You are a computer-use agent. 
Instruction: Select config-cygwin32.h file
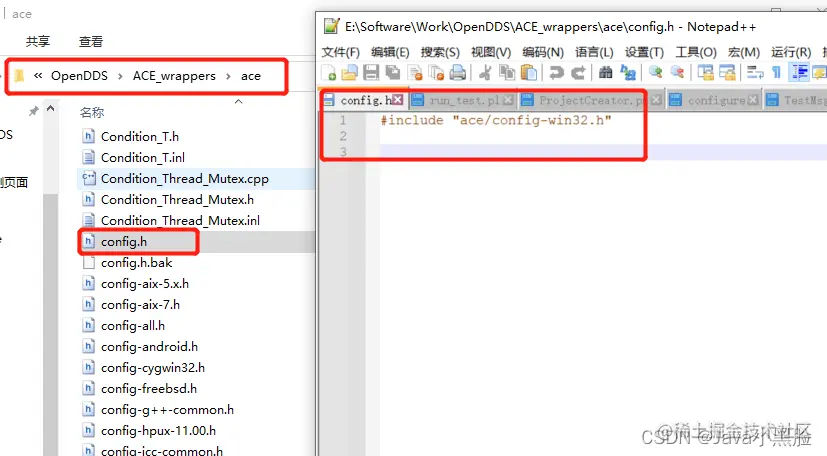point(153,368)
